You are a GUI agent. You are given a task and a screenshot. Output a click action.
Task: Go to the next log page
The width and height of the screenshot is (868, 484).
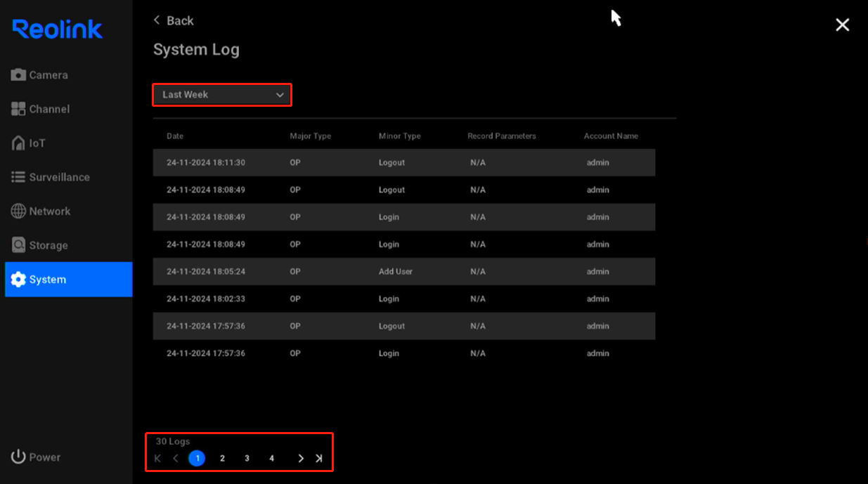300,458
